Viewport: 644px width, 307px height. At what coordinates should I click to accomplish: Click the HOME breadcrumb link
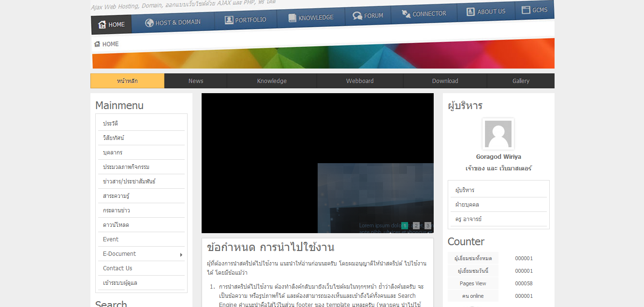[x=110, y=44]
